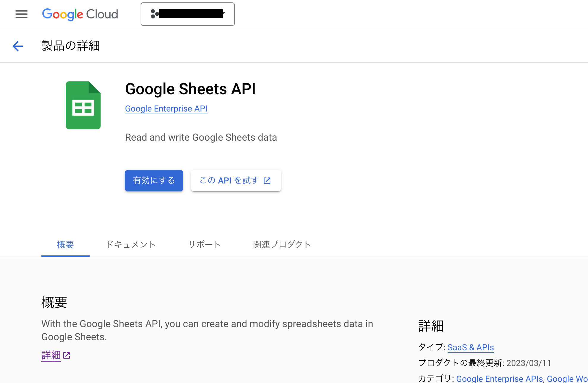Image resolution: width=588 pixels, height=383 pixels.
Task: Open the 詳細 link under overview
Action: point(51,355)
